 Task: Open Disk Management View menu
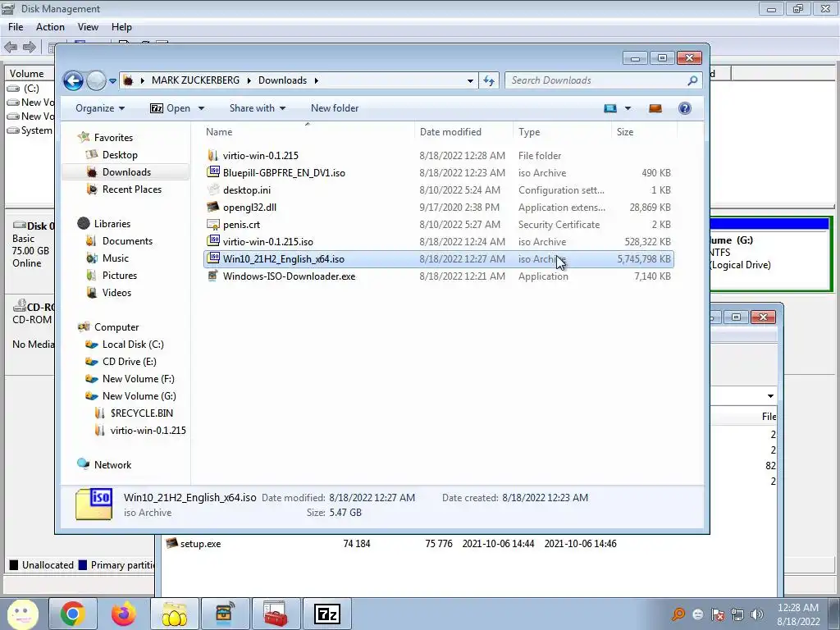[x=88, y=27]
